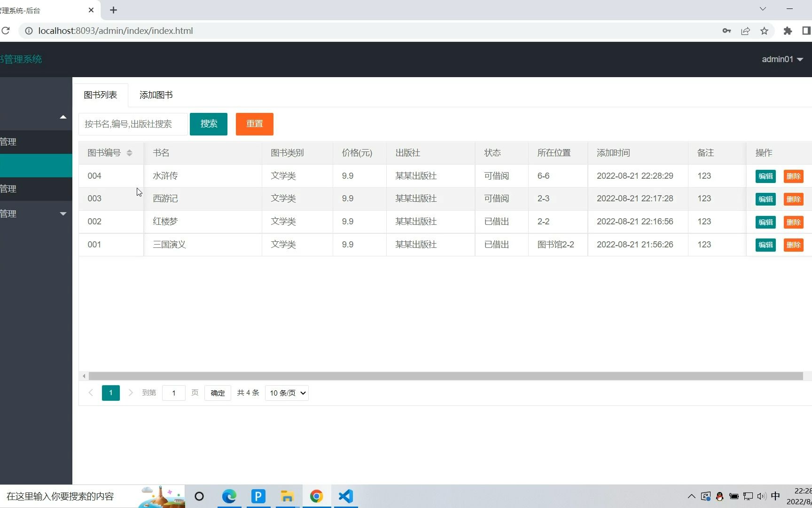This screenshot has height=508, width=812.
Task: Switch to the 图书列表 tab
Action: (101, 95)
